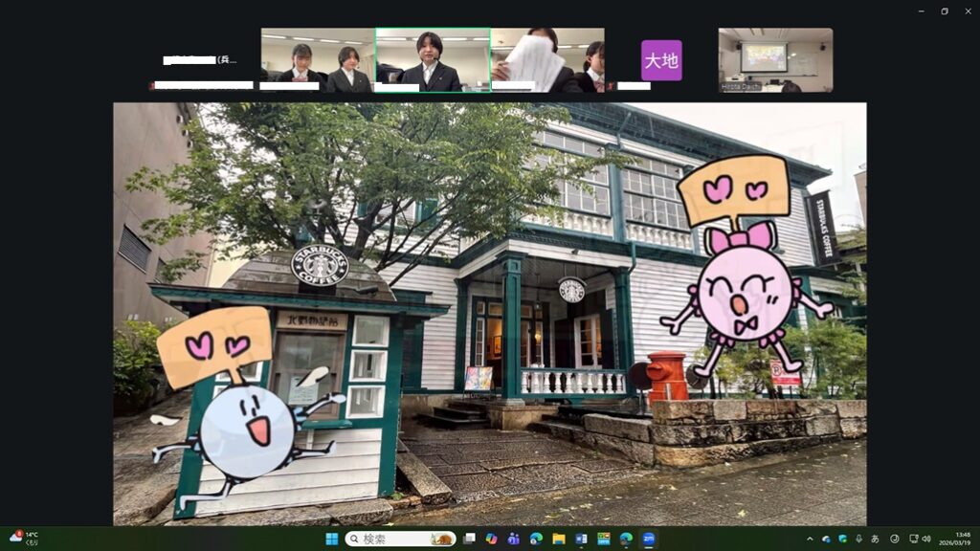Viewport: 980px width, 551px height.
Task: Open Task View from the taskbar
Action: [469, 539]
